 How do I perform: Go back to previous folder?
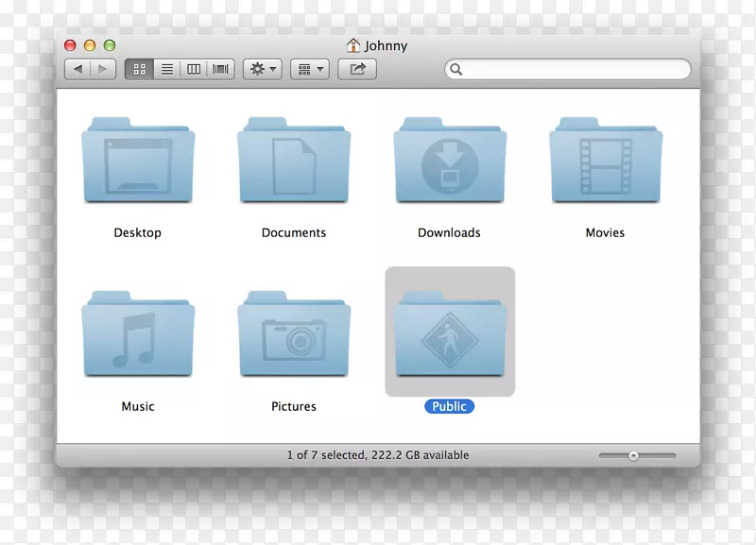(77, 69)
